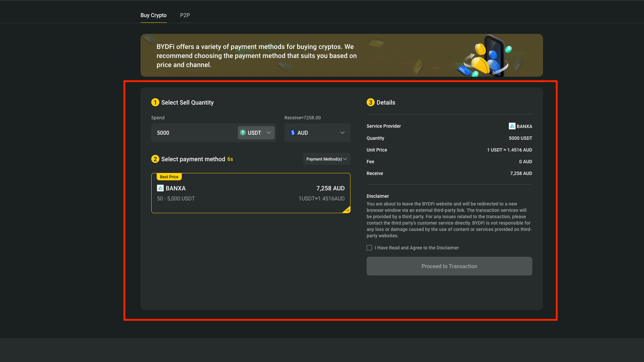Screen dimensions: 644x362
Task: Select the BANXA Best Price payment card
Action: [251, 193]
